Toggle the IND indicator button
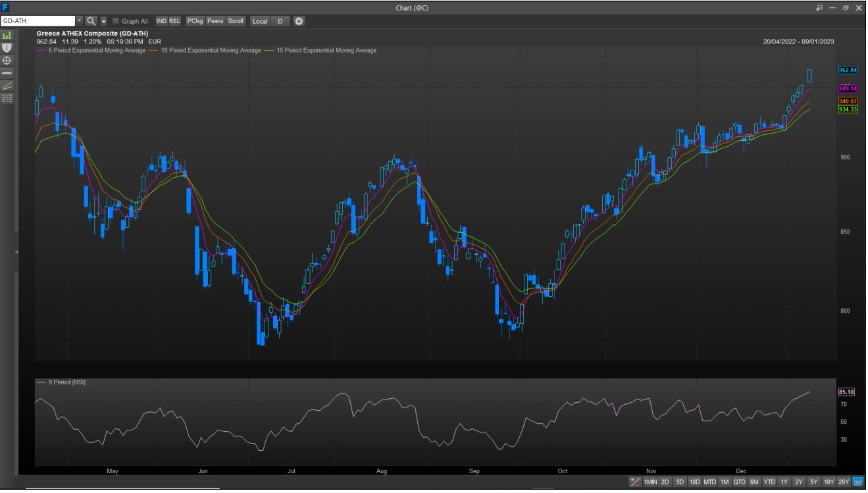The image size is (868, 493). click(x=161, y=21)
